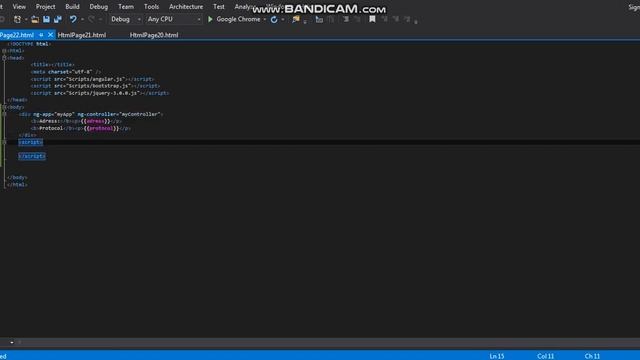Open the View menu

tap(19, 7)
